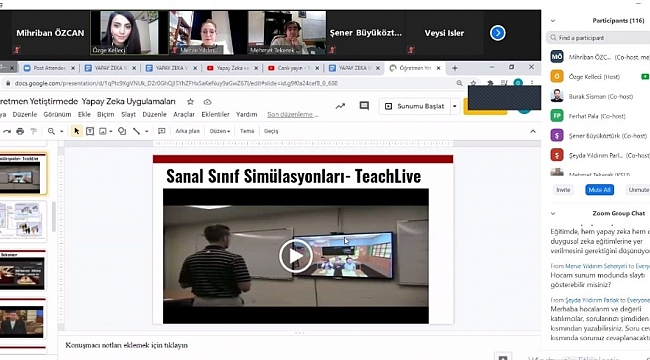This screenshot has height=360, width=650.
Task: Open the Slayt menu
Action: (x=129, y=114)
